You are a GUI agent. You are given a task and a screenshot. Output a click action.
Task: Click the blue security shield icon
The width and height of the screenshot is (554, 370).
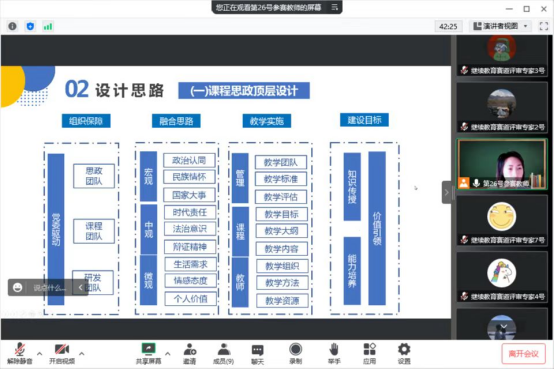(x=30, y=26)
